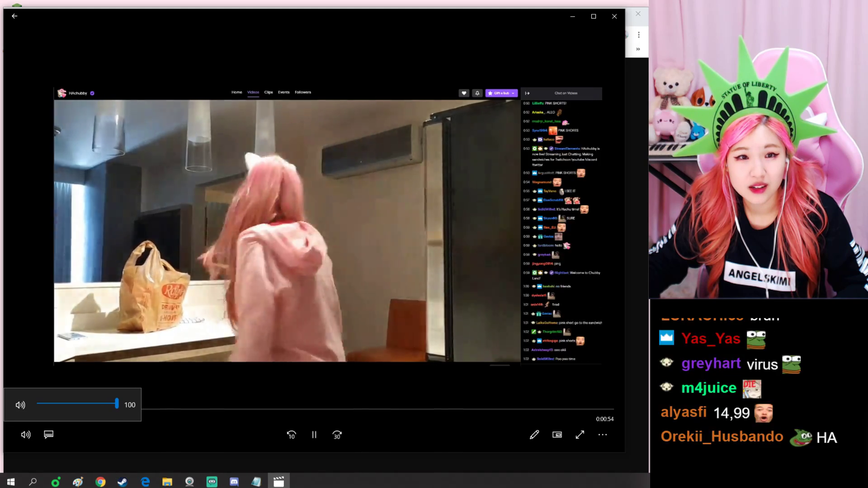The height and width of the screenshot is (488, 868).
Task: Click the volume value 100
Action: pyautogui.click(x=130, y=405)
